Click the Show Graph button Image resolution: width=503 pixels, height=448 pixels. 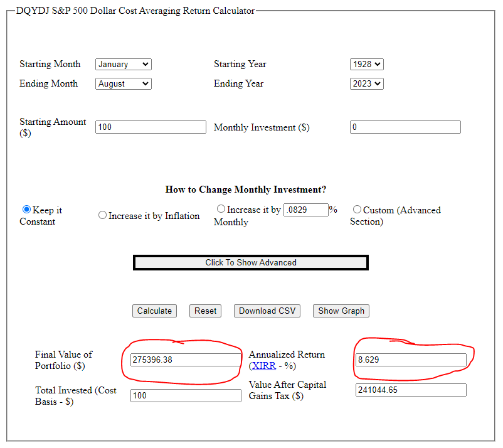point(341,311)
